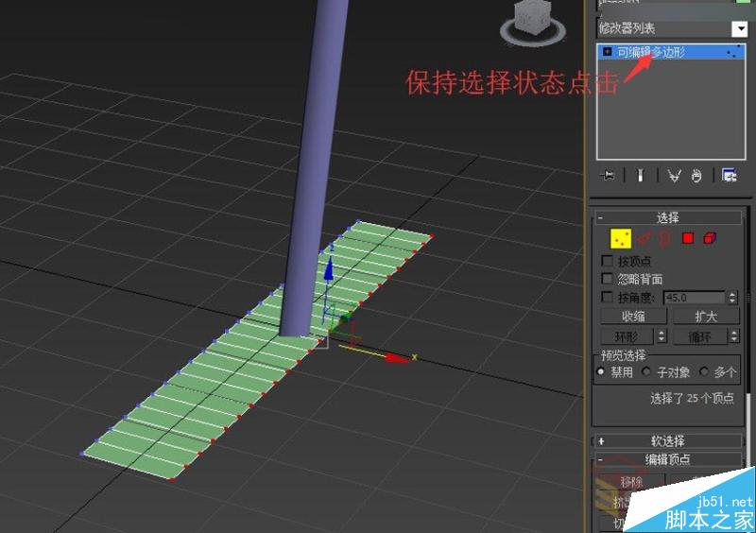Screen dimensions: 756x533
Task: Click the 环形 button
Action: (x=627, y=335)
